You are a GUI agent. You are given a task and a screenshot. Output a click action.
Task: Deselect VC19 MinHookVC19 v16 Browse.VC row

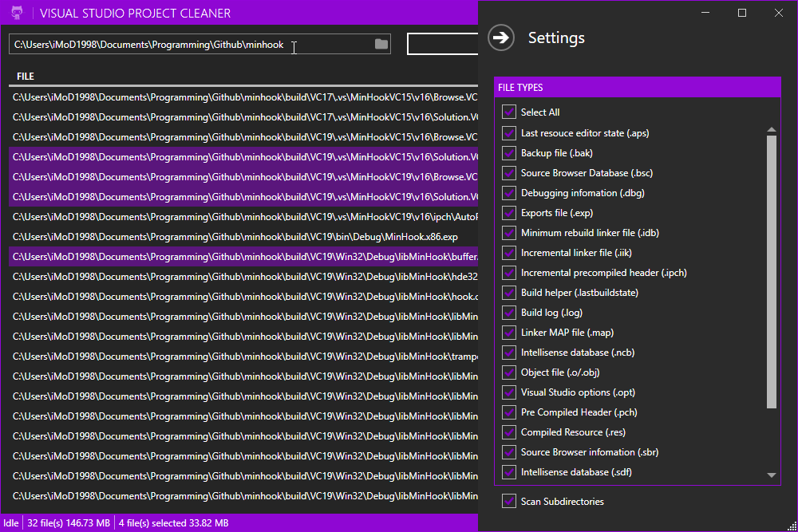click(x=243, y=176)
